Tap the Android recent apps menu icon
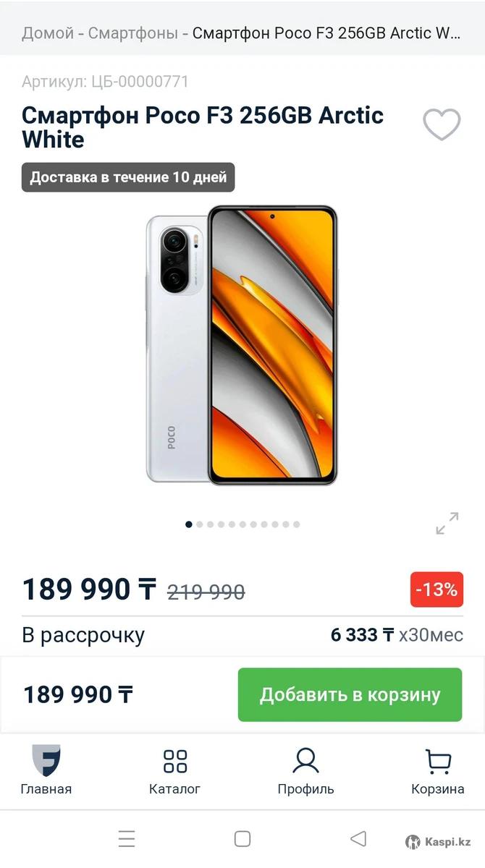The height and width of the screenshot is (868, 485). tap(127, 839)
